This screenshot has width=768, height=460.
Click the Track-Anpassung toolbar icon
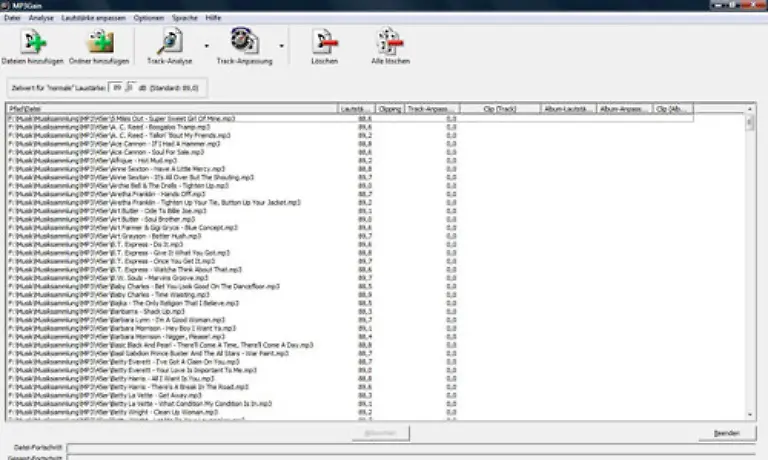click(244, 41)
